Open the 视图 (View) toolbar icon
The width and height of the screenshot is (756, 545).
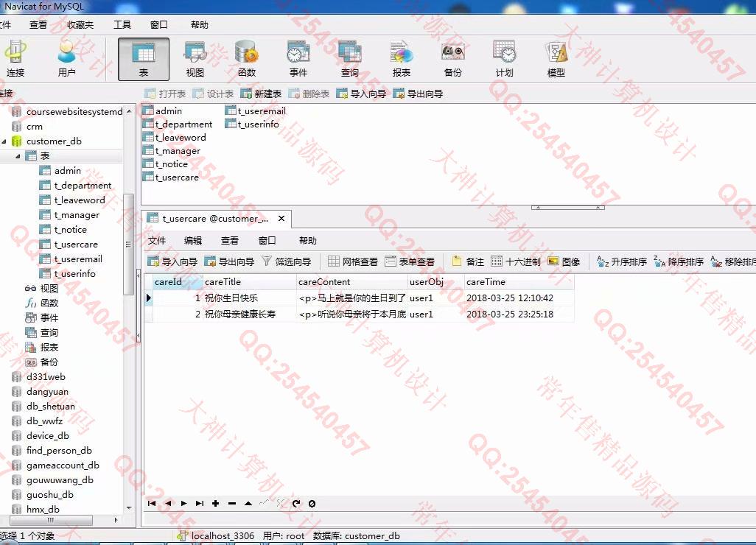click(x=195, y=59)
